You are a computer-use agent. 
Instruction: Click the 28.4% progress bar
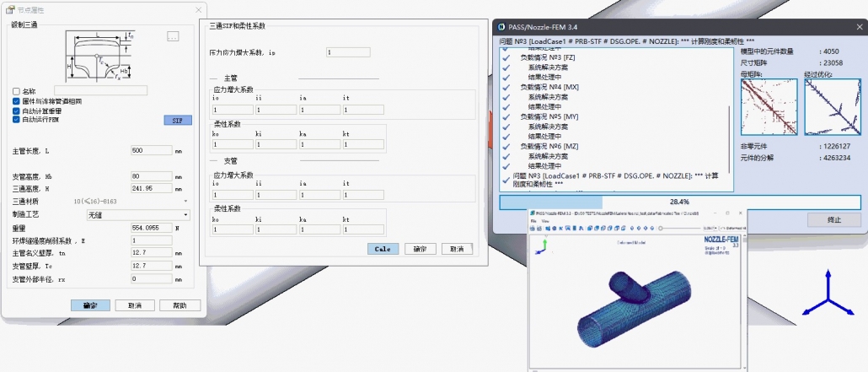[x=680, y=202]
